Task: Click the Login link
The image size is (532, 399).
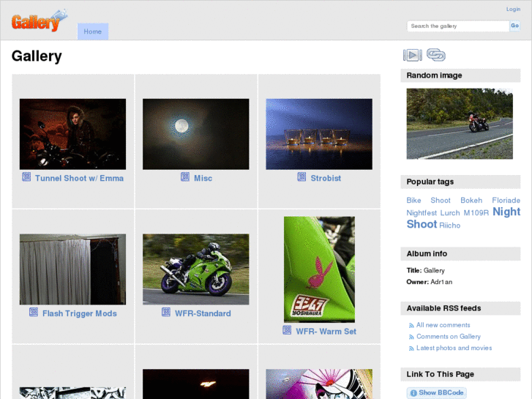Action: pos(513,10)
